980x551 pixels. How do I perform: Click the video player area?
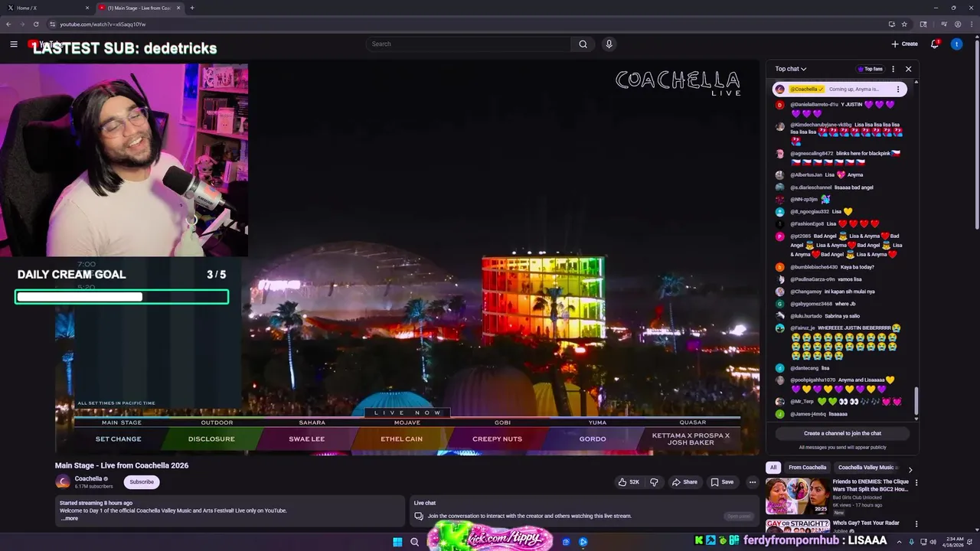(x=407, y=257)
